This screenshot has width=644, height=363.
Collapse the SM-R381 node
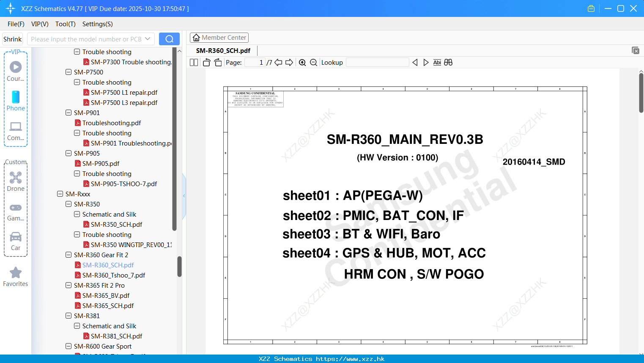pyautogui.click(x=69, y=316)
